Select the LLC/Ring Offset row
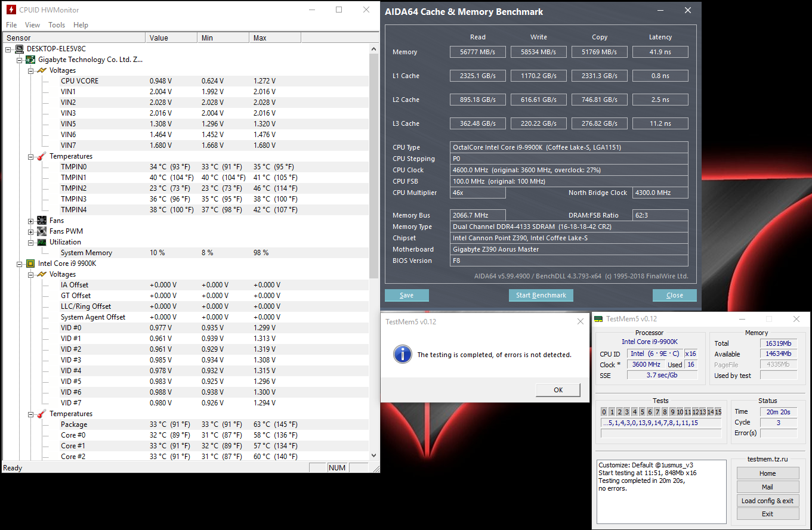Screen dimensions: 812x530 click(186, 306)
